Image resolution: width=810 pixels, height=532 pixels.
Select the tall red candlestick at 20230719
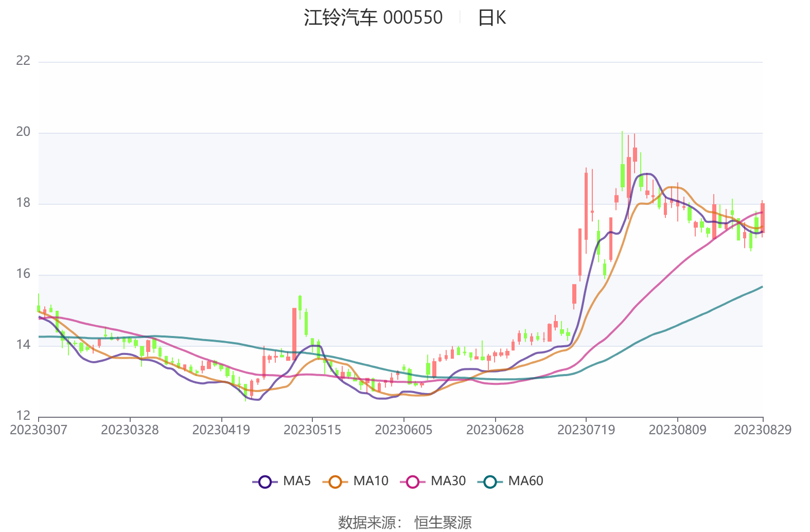(x=586, y=206)
